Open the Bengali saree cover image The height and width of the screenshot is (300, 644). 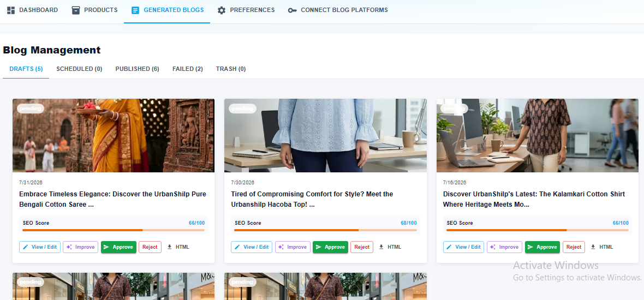114,135
